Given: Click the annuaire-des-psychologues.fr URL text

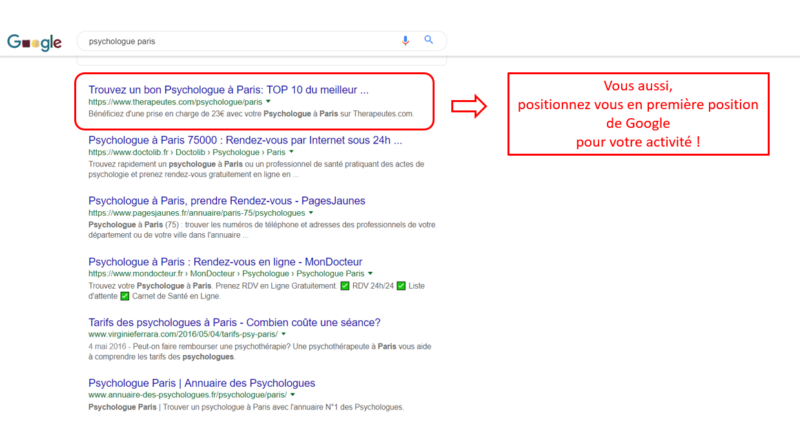Looking at the screenshot, I should (187, 395).
